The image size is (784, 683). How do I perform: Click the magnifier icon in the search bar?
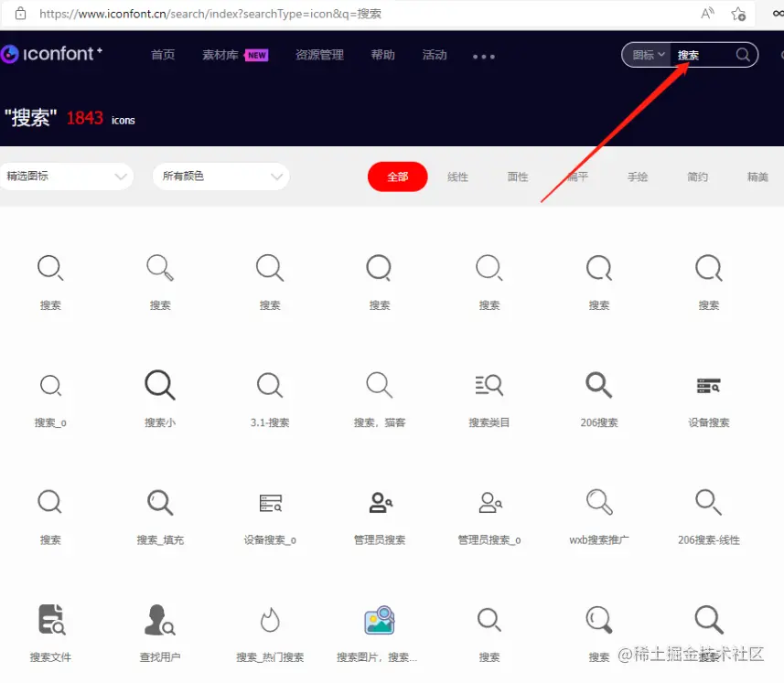[x=741, y=55]
